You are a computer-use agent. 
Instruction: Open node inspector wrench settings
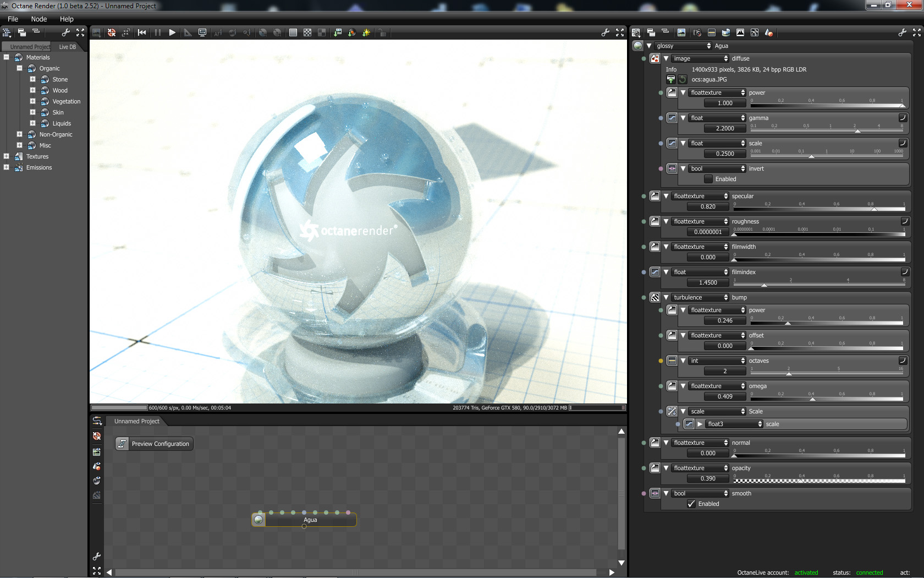point(903,32)
